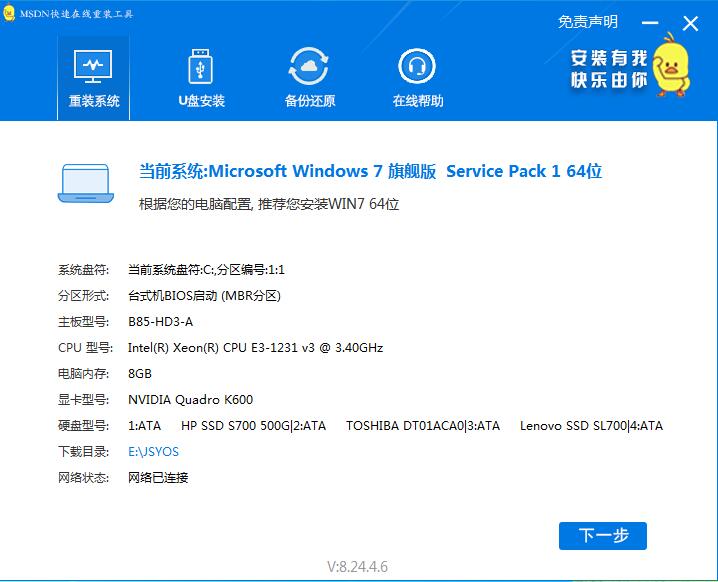Image resolution: width=718 pixels, height=582 pixels.
Task: Click the laptop icon beside current system
Action: point(86,183)
